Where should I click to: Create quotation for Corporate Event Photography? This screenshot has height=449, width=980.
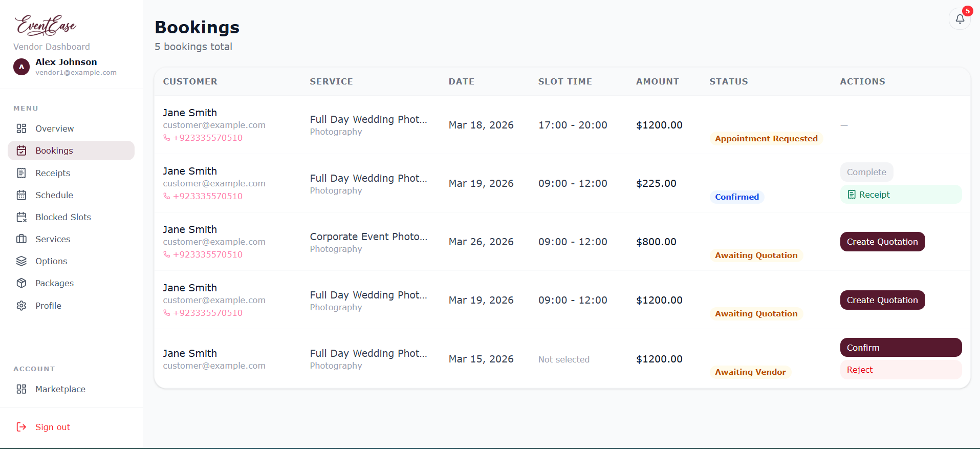882,242
